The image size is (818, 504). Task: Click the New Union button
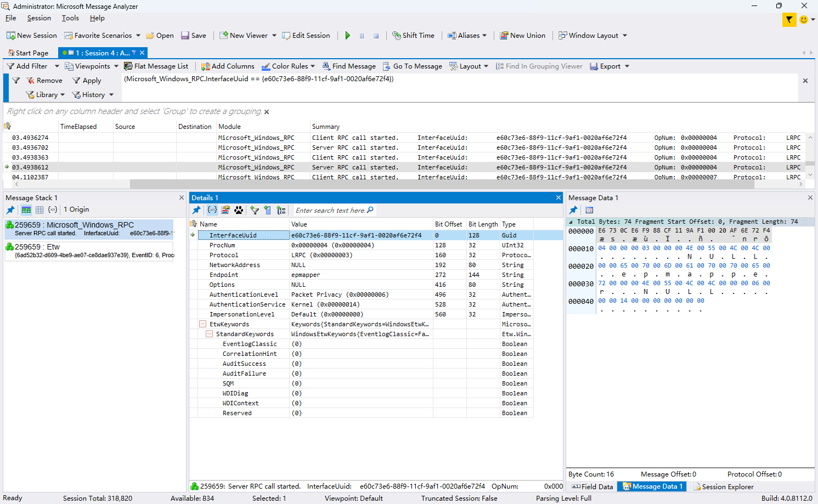click(523, 36)
